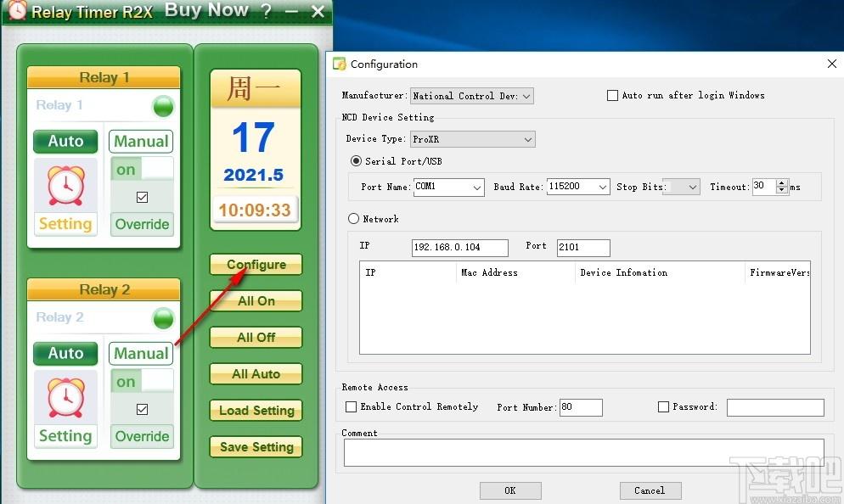The image size is (844, 504).
Task: Click the Configure button
Action: coord(256,264)
